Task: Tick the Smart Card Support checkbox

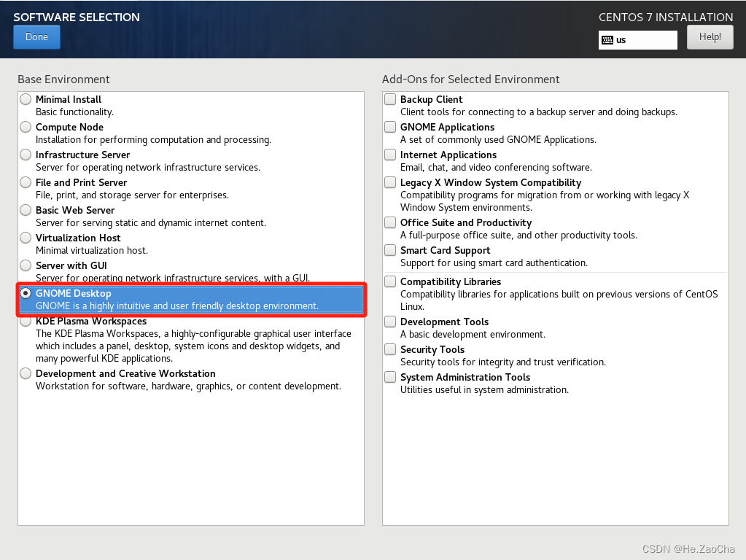Action: pyautogui.click(x=390, y=250)
